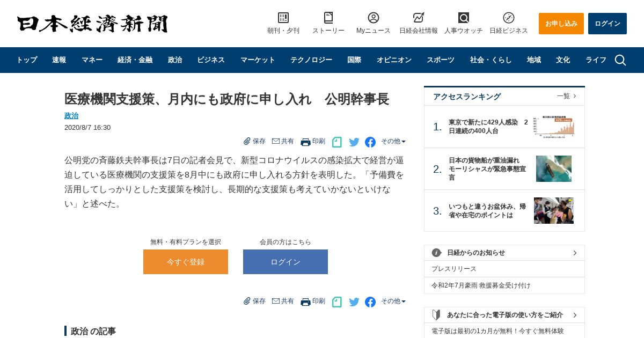Click the Tokyo infection chart thumbnail
The image size is (644, 338).
(x=553, y=127)
